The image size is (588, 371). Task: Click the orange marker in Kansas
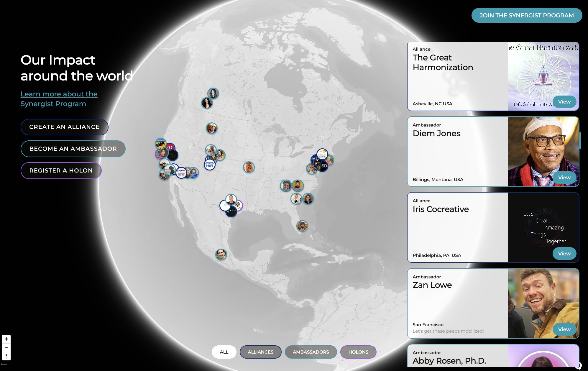click(x=249, y=167)
